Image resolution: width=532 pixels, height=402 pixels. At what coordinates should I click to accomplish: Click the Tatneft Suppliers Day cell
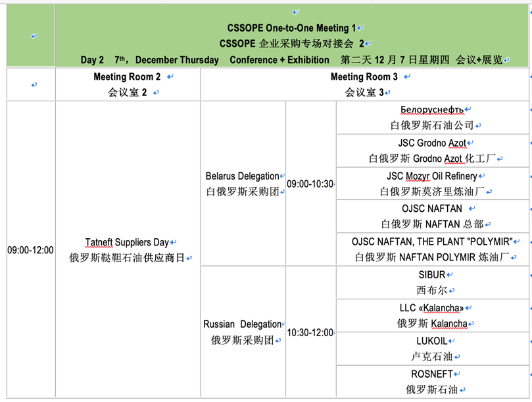(x=127, y=242)
